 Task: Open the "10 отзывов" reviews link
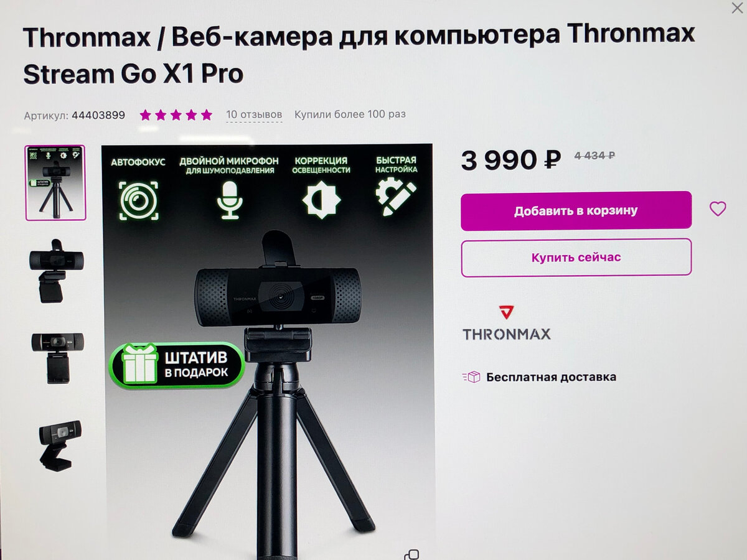pyautogui.click(x=254, y=114)
